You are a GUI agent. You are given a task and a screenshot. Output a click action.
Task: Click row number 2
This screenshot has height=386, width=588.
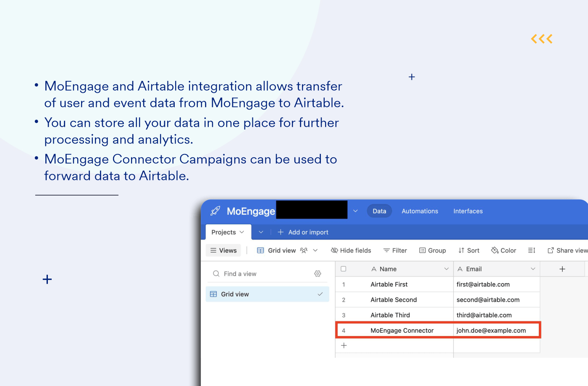[x=344, y=300]
